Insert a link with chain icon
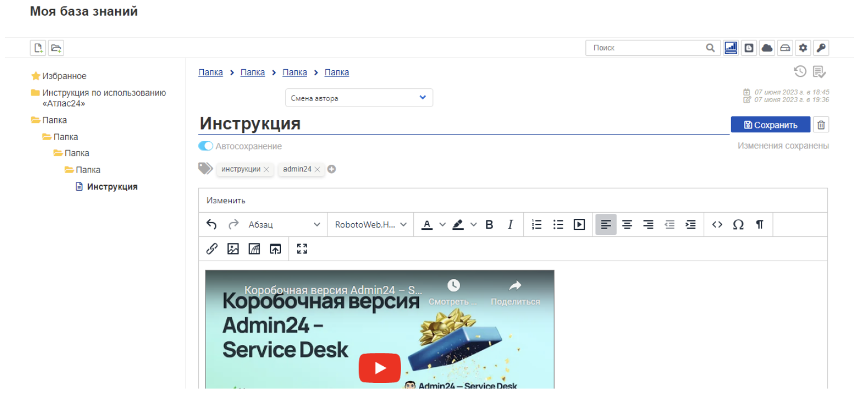The width and height of the screenshot is (868, 412). click(x=212, y=249)
